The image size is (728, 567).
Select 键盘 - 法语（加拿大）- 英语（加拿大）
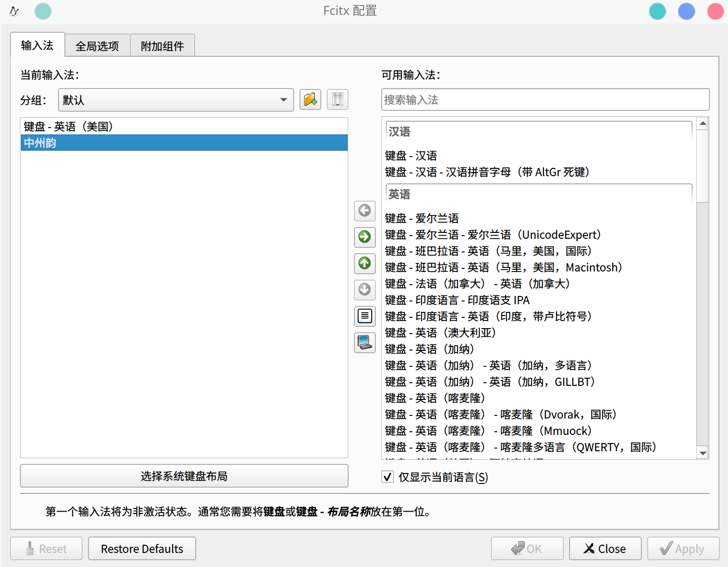[539, 284]
